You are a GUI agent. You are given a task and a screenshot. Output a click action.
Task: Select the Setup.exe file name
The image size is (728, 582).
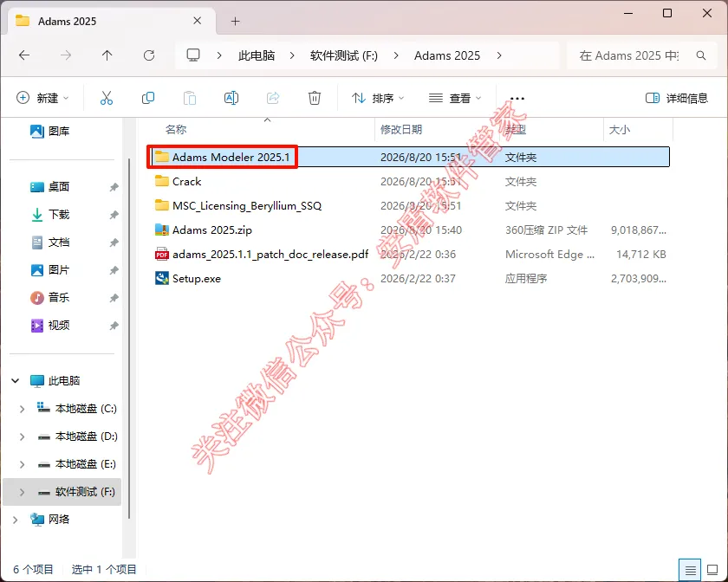197,279
